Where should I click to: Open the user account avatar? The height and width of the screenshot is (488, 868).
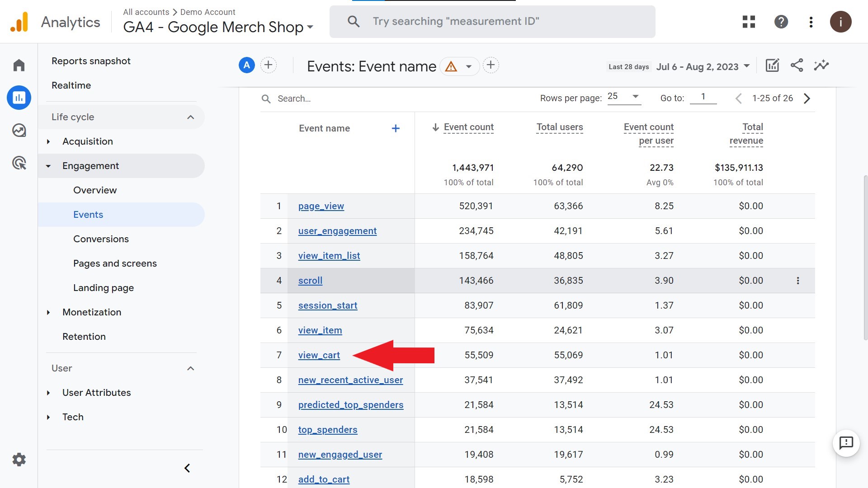coord(840,22)
